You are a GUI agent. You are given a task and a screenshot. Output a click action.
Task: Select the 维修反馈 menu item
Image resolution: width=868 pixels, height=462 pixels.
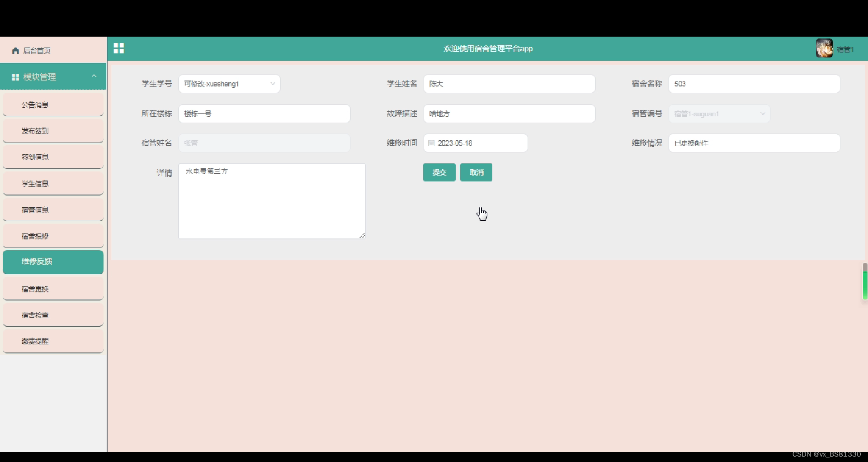53,262
